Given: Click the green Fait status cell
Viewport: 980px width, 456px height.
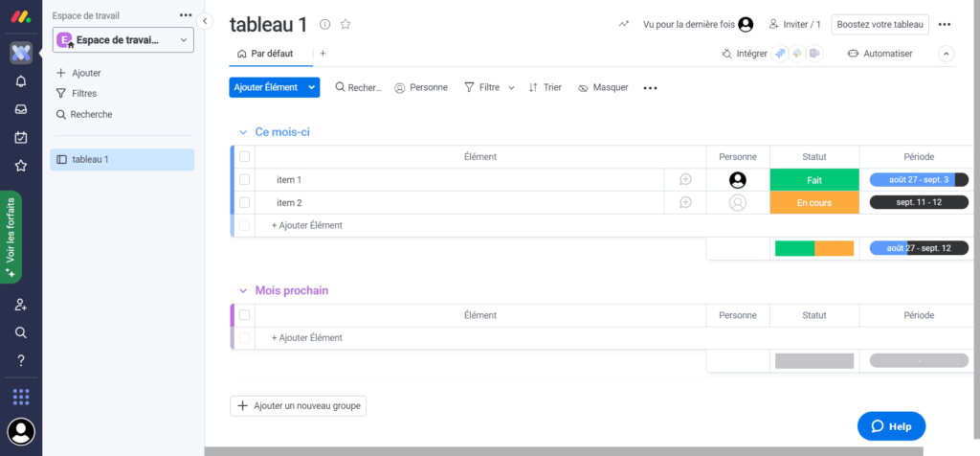Looking at the screenshot, I should point(813,180).
